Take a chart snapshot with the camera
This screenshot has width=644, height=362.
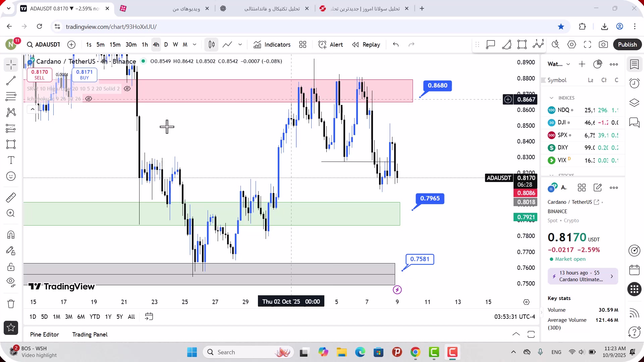click(603, 45)
